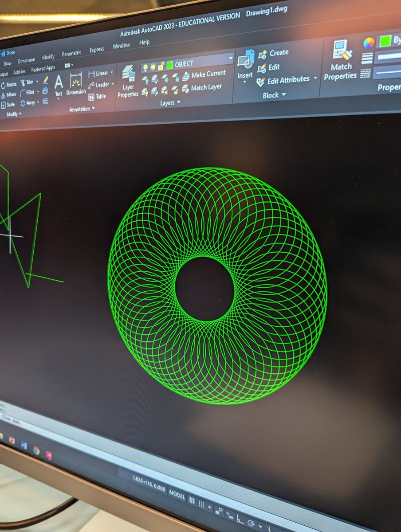Switch to the Add-ins ribbon tab

(19, 72)
